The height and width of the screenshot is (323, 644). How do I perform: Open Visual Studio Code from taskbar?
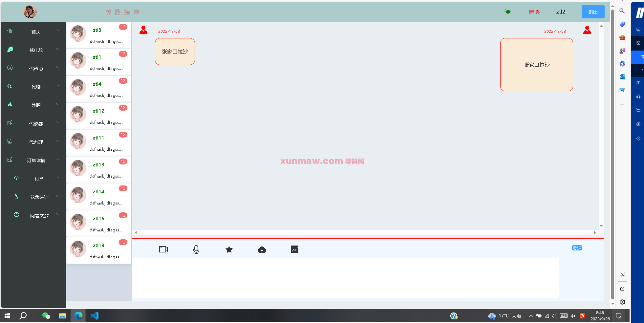point(95,316)
